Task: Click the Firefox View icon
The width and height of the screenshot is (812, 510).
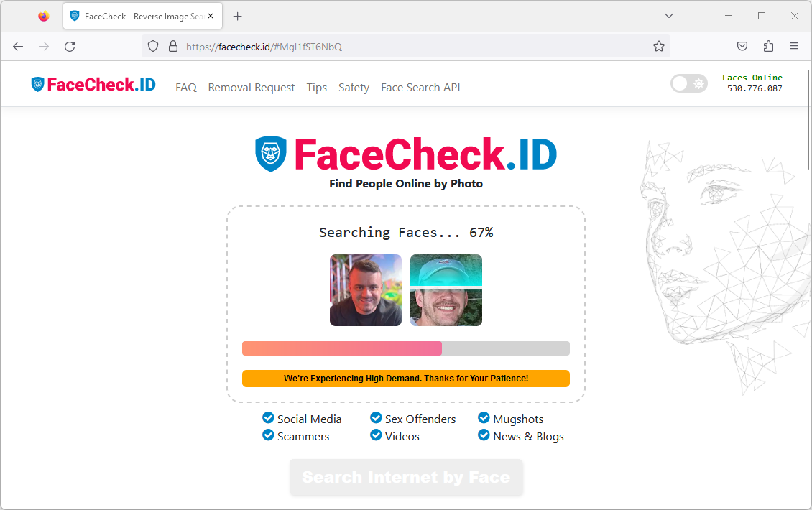Action: pos(44,16)
